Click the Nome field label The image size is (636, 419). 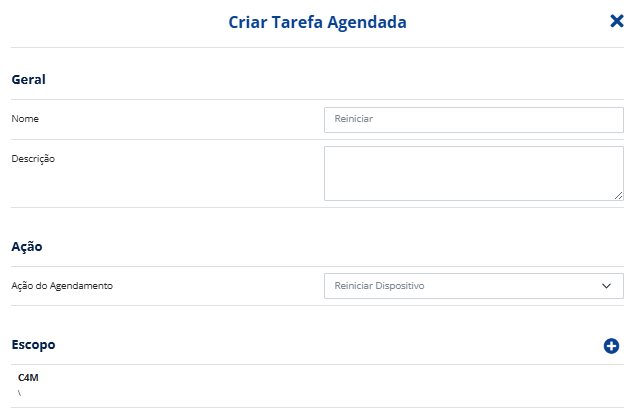[x=25, y=119]
